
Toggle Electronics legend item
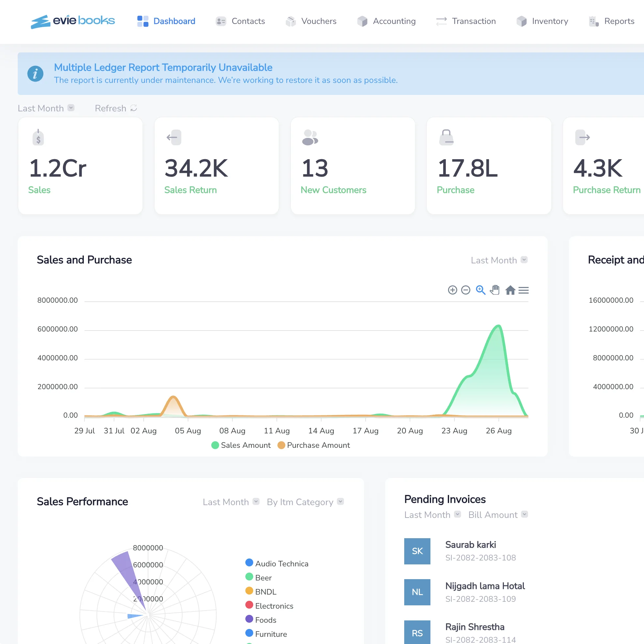(269, 606)
